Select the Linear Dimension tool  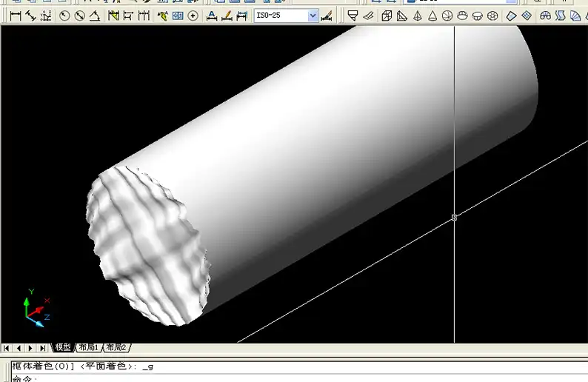[x=16, y=16]
